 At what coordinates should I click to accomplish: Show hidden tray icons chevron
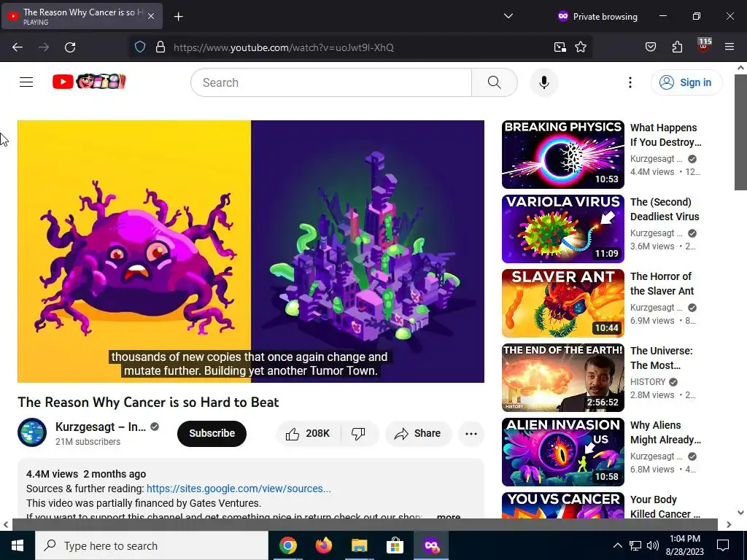click(617, 545)
